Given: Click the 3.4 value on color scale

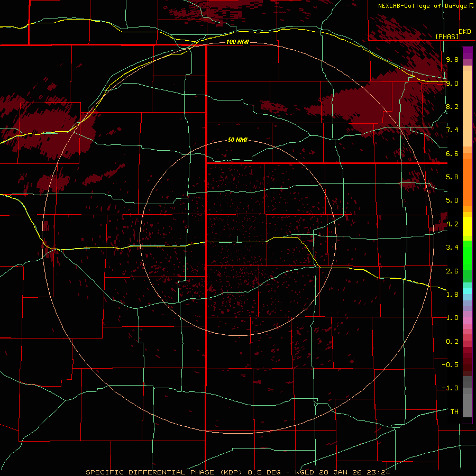Looking at the screenshot, I should 452,248.
